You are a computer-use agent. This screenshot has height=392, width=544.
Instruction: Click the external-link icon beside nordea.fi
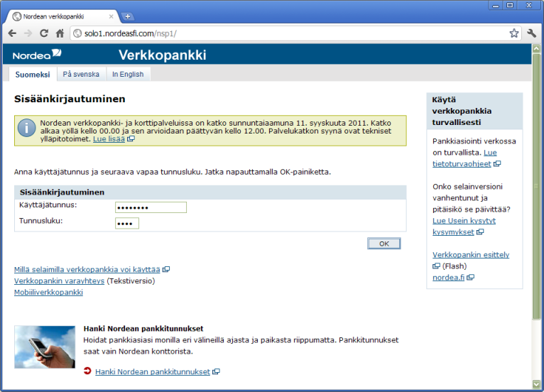tap(470, 277)
